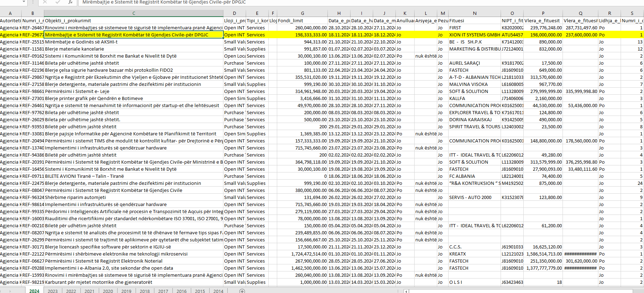The width and height of the screenshot is (644, 293).
Task: Click the cell containing KREATX
Action: 474,254
